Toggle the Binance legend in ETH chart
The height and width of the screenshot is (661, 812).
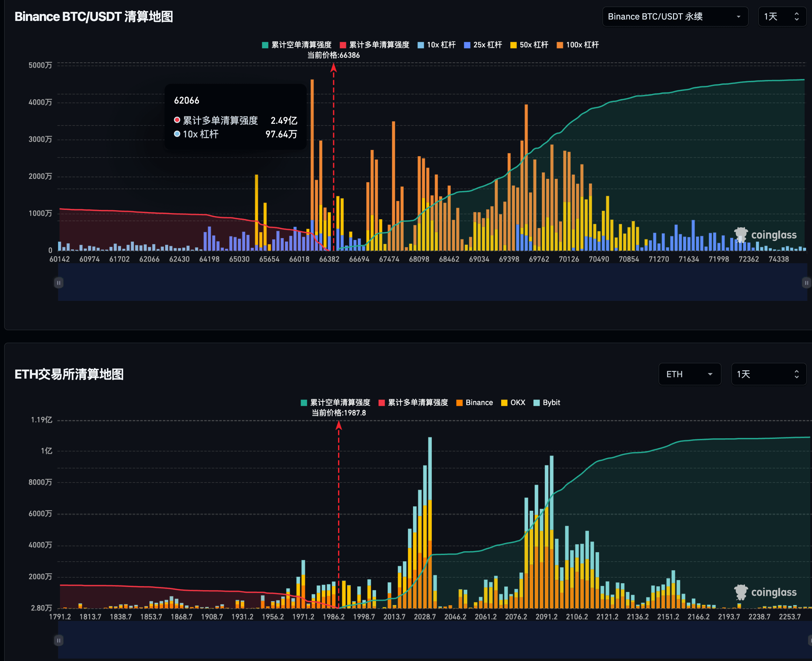pyautogui.click(x=475, y=403)
